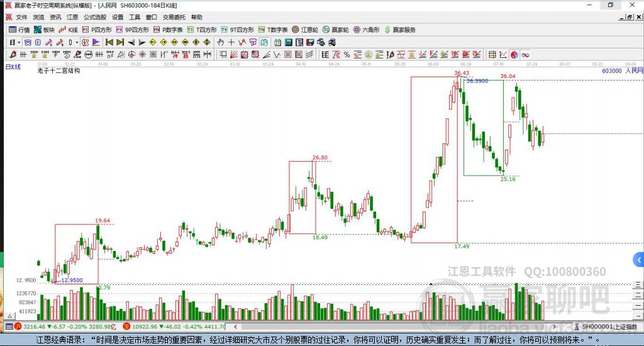Open the 浏览 menu

tap(38, 17)
